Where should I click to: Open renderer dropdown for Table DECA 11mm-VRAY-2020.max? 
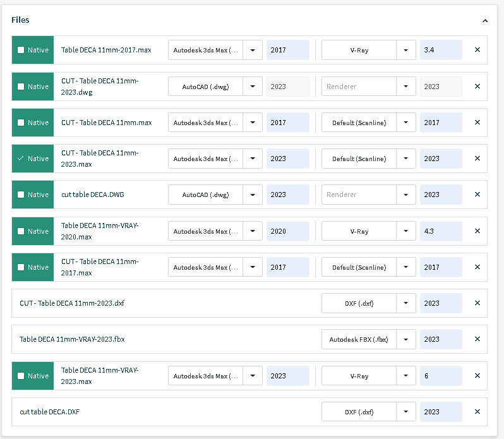406,231
